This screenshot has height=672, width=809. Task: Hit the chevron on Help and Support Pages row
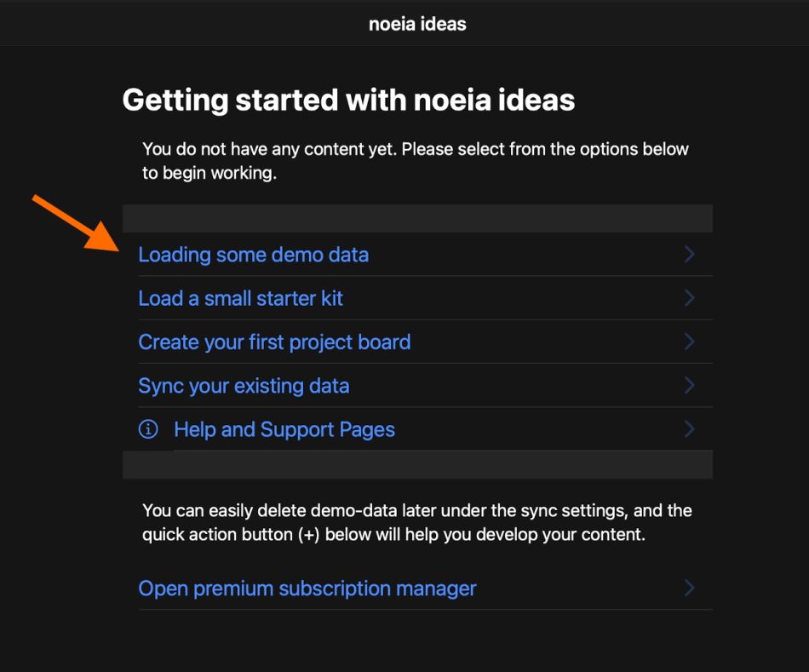point(690,429)
